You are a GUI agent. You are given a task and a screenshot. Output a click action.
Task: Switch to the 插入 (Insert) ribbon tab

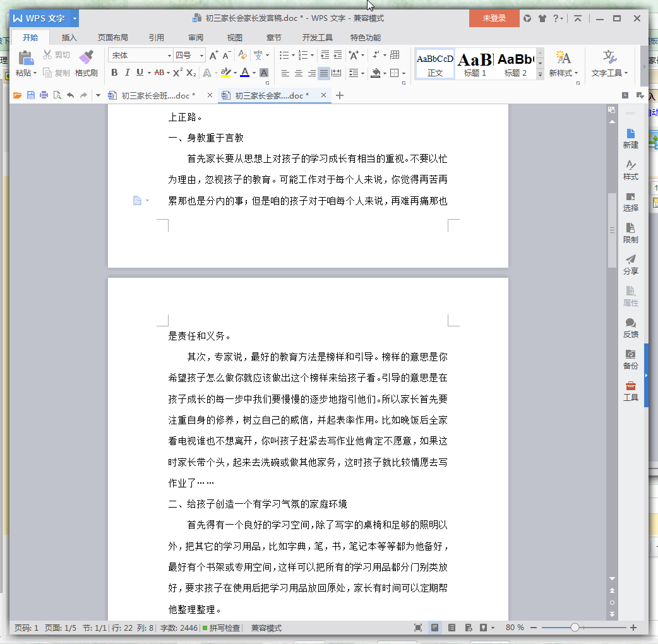[69, 38]
